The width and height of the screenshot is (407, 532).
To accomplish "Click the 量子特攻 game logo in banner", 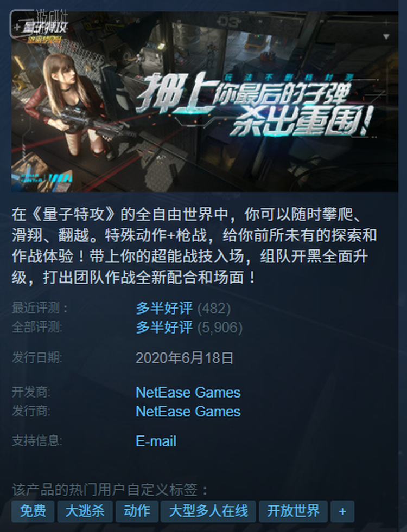I will point(46,32).
